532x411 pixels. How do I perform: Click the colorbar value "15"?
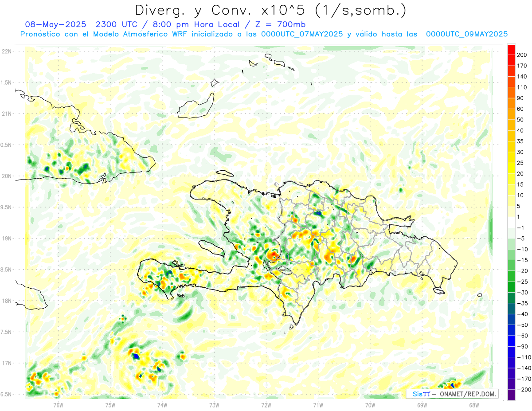click(520, 184)
